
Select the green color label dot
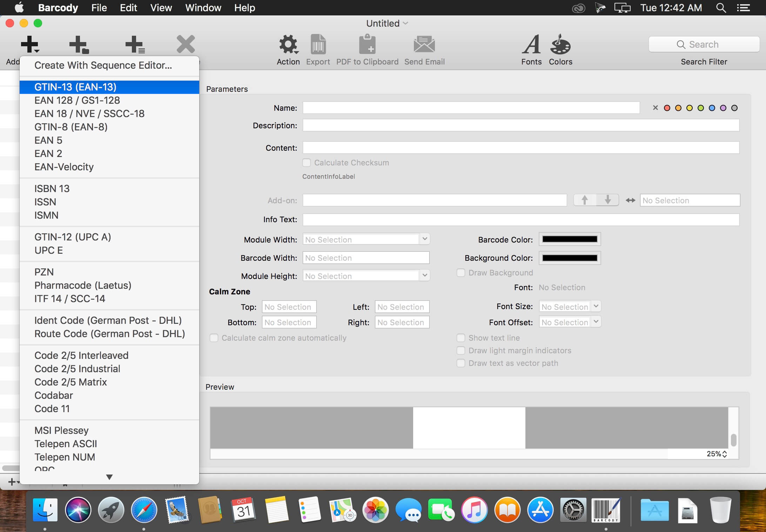point(701,108)
